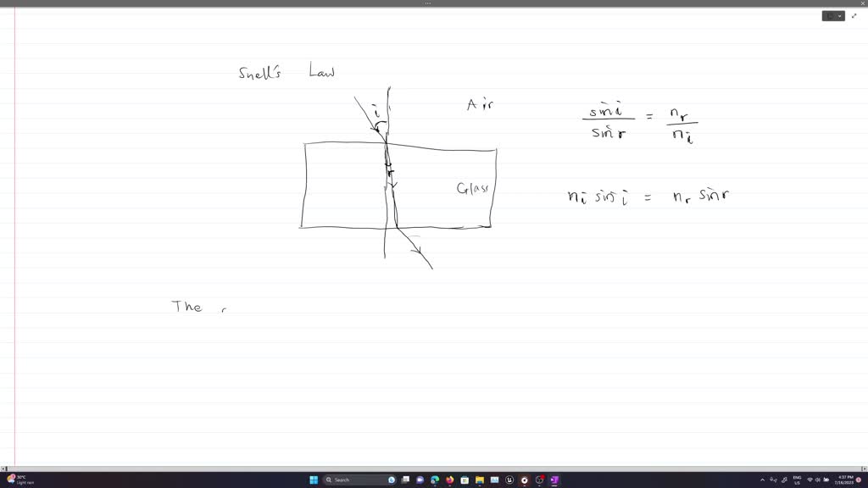This screenshot has height=488, width=868.
Task: Launch OneNote from the taskbar
Action: click(554, 480)
